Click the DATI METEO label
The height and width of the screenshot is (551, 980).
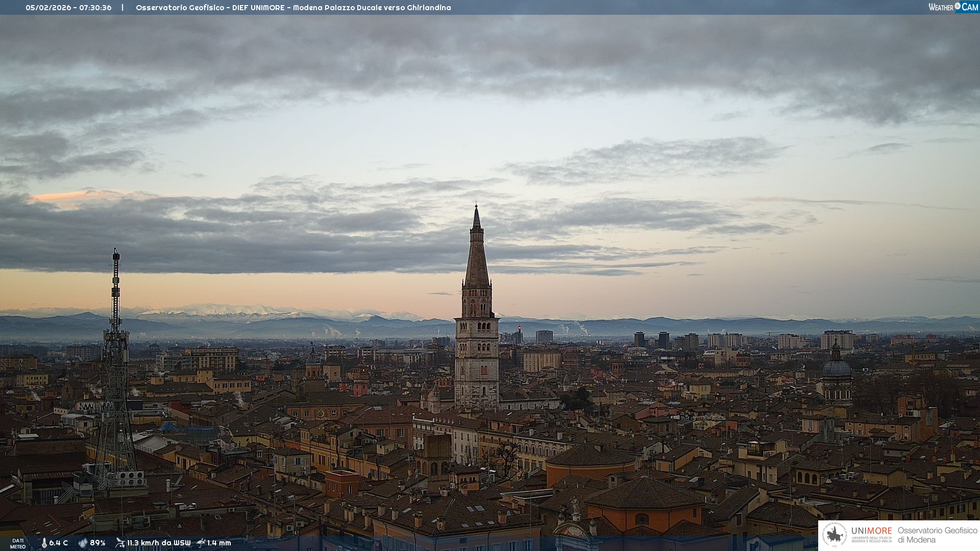pos(18,543)
